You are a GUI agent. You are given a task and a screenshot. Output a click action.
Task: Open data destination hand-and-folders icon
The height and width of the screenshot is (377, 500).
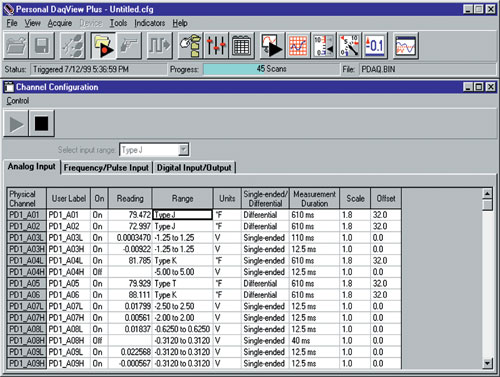(190, 45)
